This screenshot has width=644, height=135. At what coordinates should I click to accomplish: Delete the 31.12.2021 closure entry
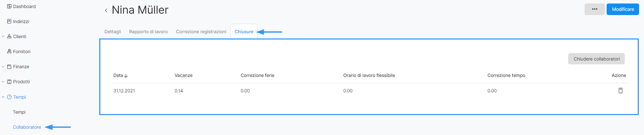(x=621, y=91)
